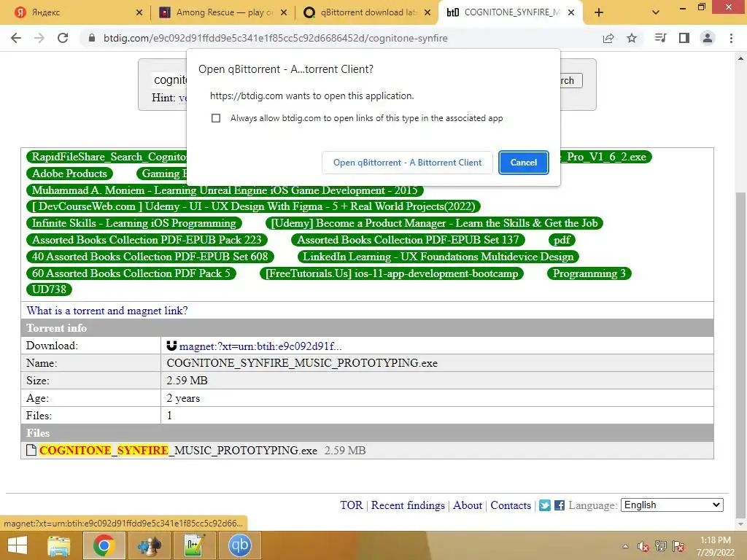Show hidden system tray icons
Image resolution: width=747 pixels, height=560 pixels.
625,546
